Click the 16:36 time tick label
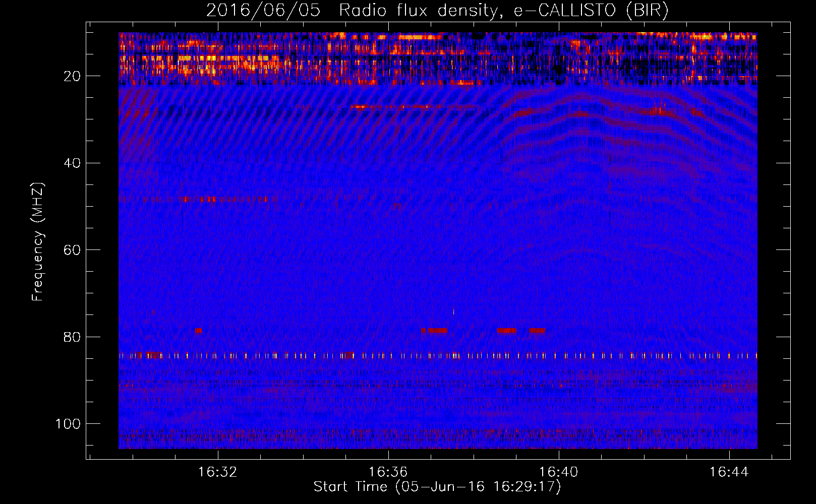Viewport: 816px width, 504px height. click(x=388, y=472)
